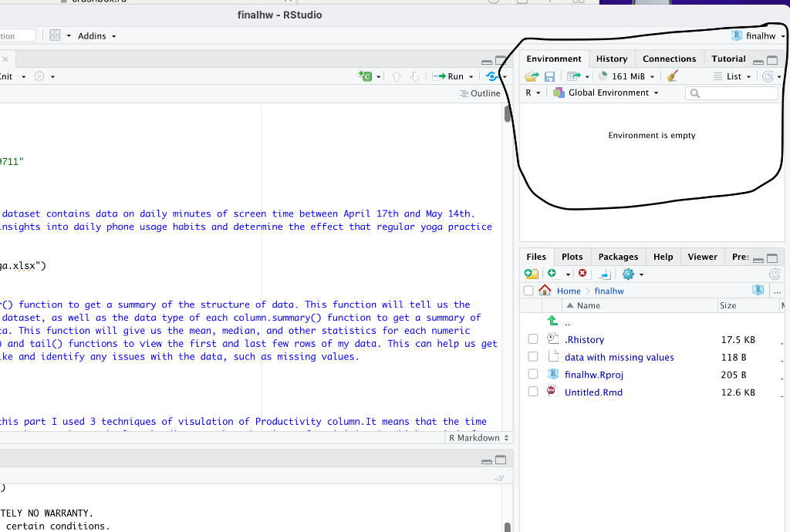Save the current workspace
This screenshot has width=790, height=532.
[549, 76]
